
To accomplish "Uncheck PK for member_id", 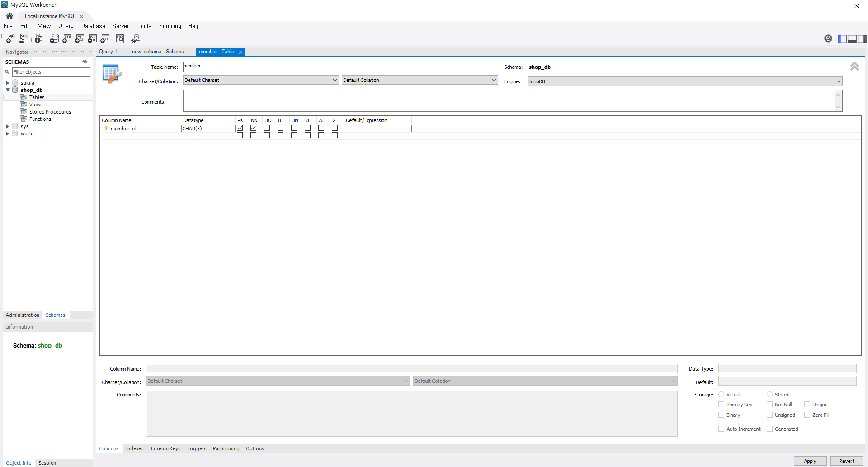I will pos(240,128).
